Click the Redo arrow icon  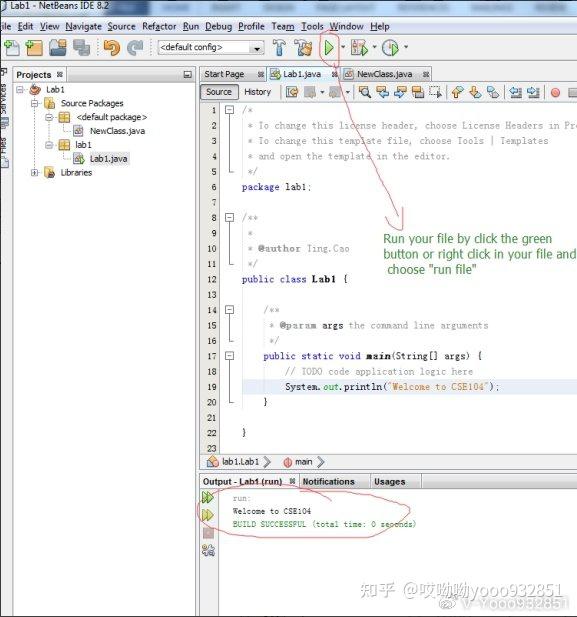click(x=135, y=48)
